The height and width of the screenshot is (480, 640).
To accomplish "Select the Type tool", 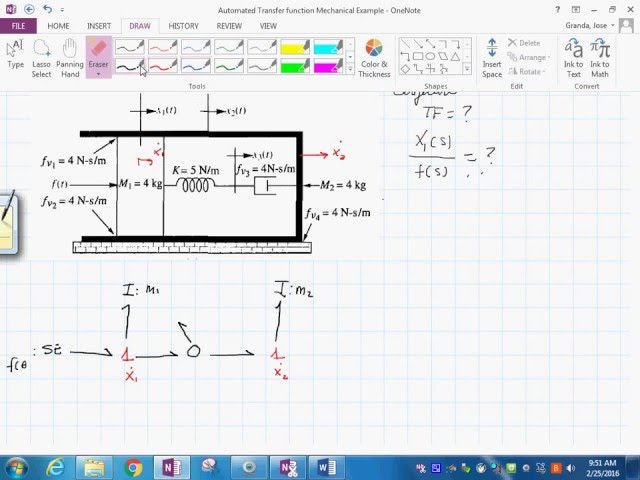I will pos(16,54).
